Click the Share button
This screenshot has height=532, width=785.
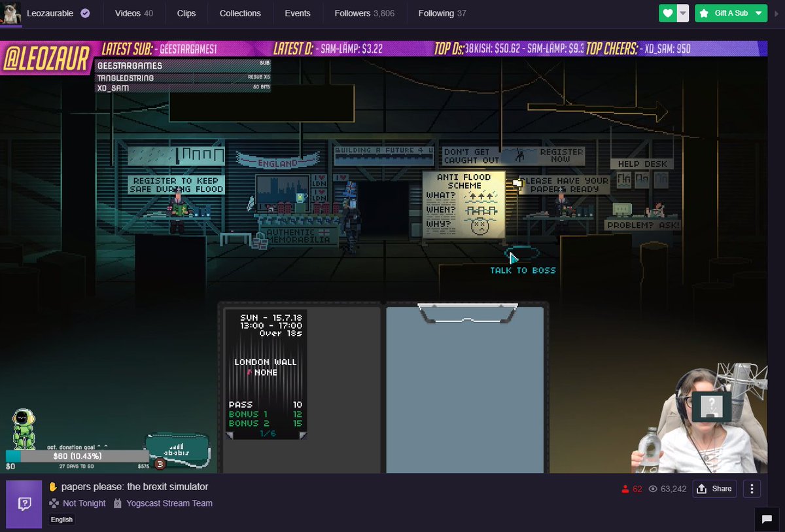pos(715,489)
